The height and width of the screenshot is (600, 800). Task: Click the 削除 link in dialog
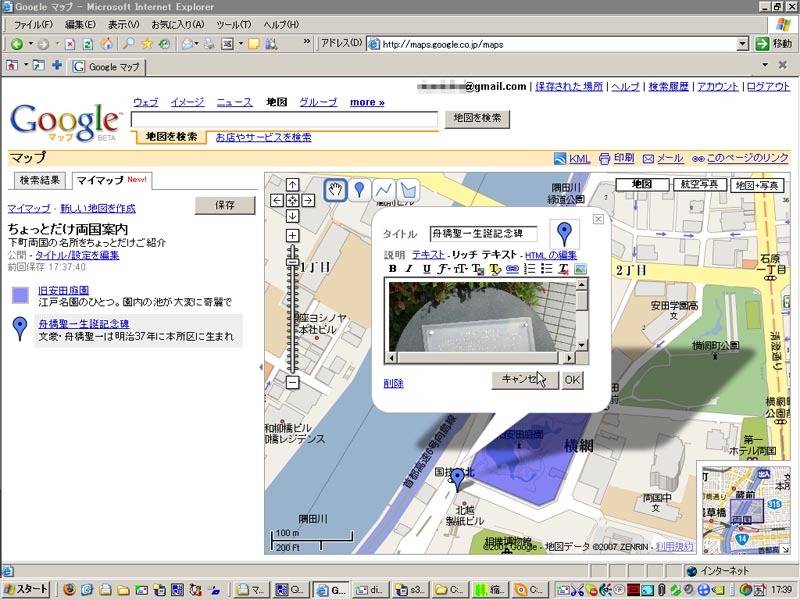point(393,384)
